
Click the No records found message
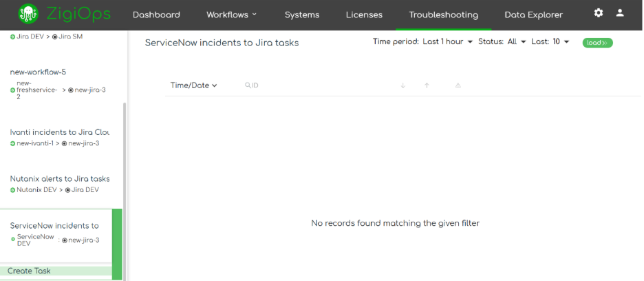coord(395,223)
